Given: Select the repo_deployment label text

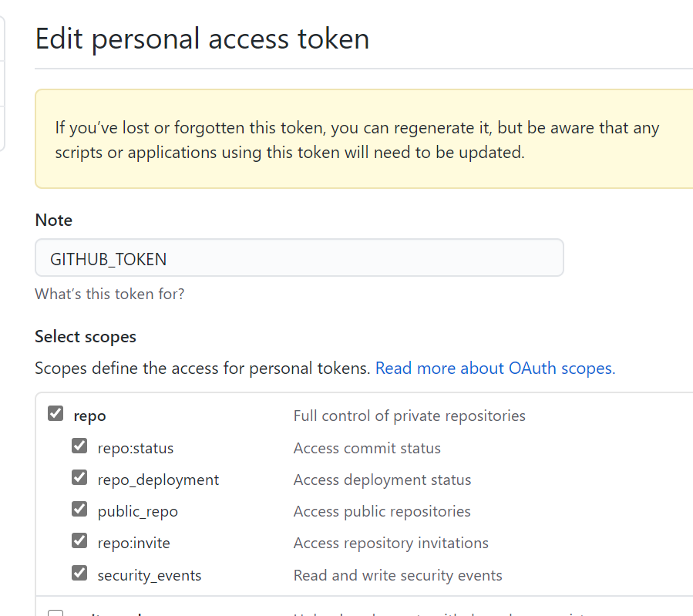Looking at the screenshot, I should [158, 480].
